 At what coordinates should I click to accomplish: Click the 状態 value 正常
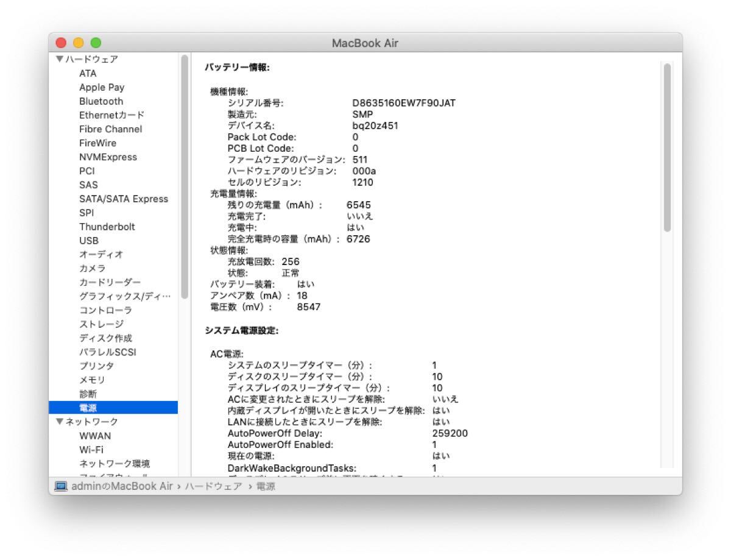(x=291, y=273)
